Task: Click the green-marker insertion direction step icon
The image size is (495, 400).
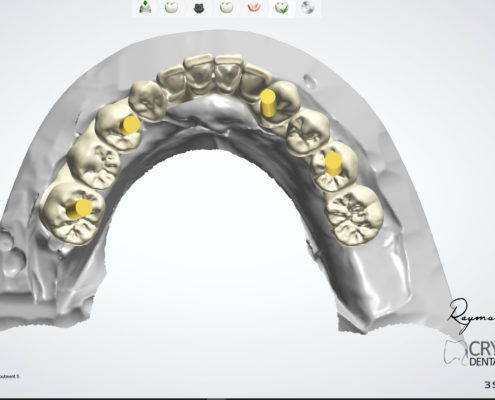Action: coord(145,7)
